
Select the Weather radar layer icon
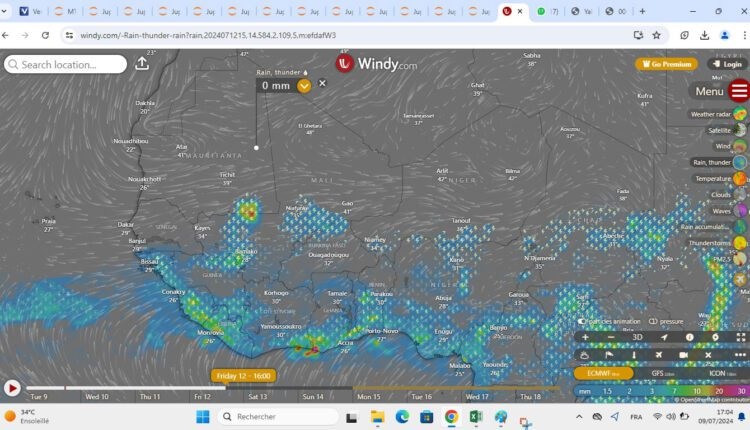pyautogui.click(x=740, y=114)
